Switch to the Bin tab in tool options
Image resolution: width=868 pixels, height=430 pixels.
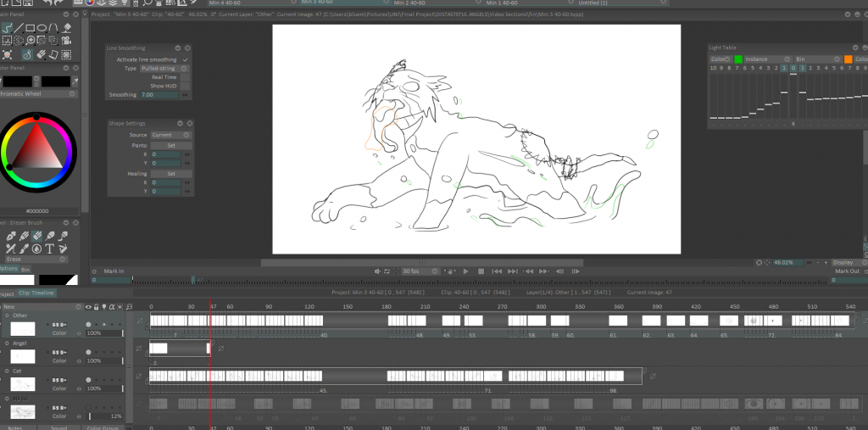(25, 270)
